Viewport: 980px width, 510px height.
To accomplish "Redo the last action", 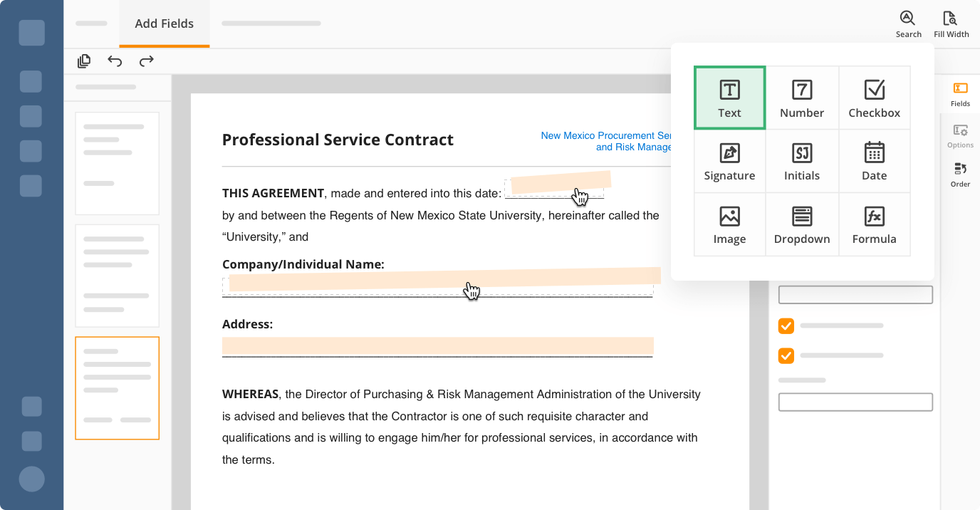I will tap(146, 61).
